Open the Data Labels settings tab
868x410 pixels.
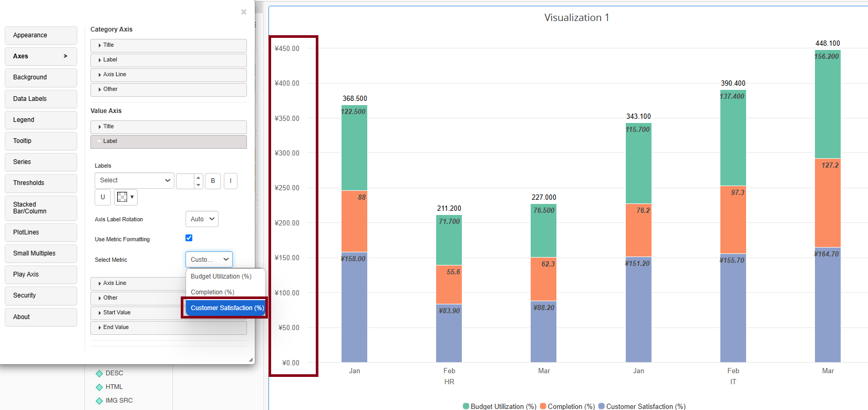pyautogui.click(x=41, y=99)
